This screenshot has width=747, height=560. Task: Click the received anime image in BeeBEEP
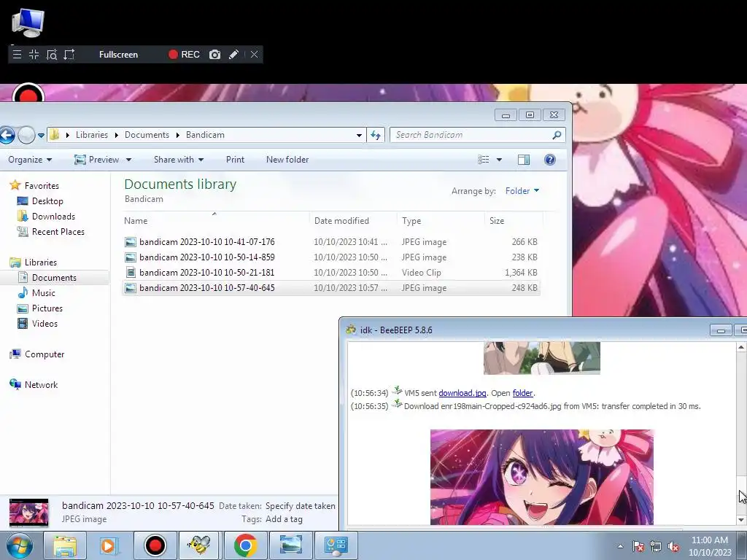(542, 477)
